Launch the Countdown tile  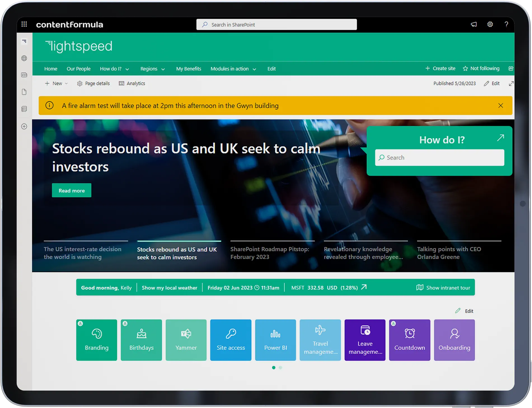point(409,340)
